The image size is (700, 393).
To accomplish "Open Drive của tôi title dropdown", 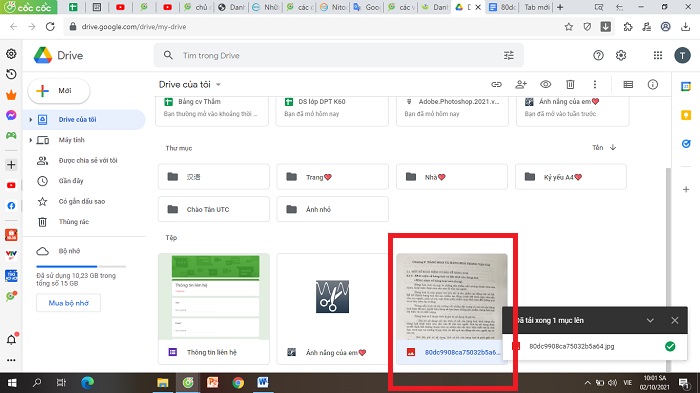I will pos(218,84).
